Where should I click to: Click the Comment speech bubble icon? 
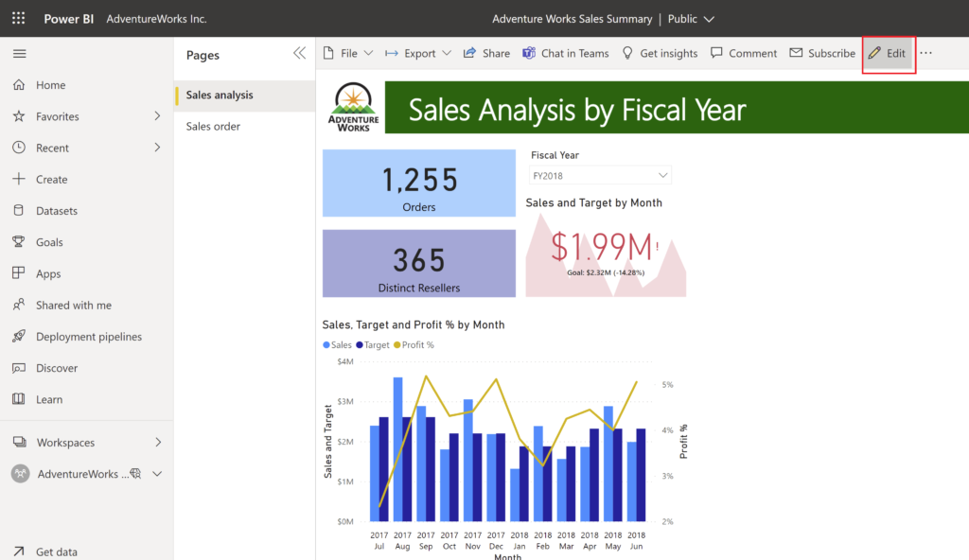[x=716, y=53]
